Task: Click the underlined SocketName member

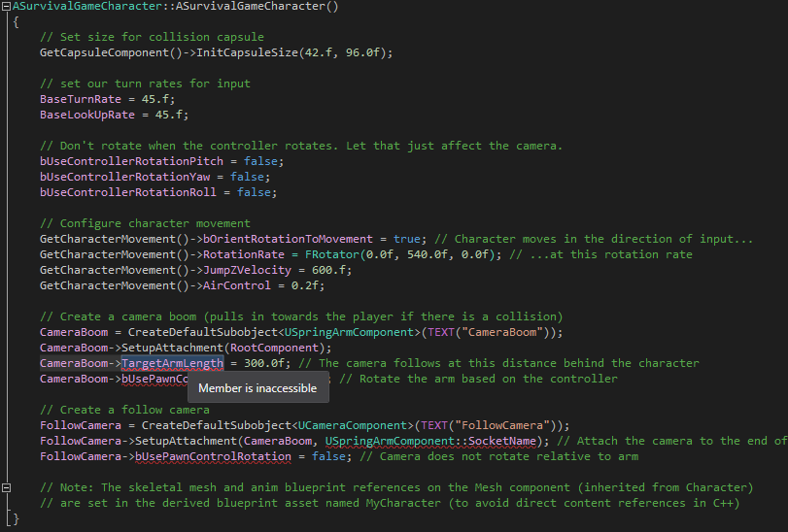Action: [502, 441]
